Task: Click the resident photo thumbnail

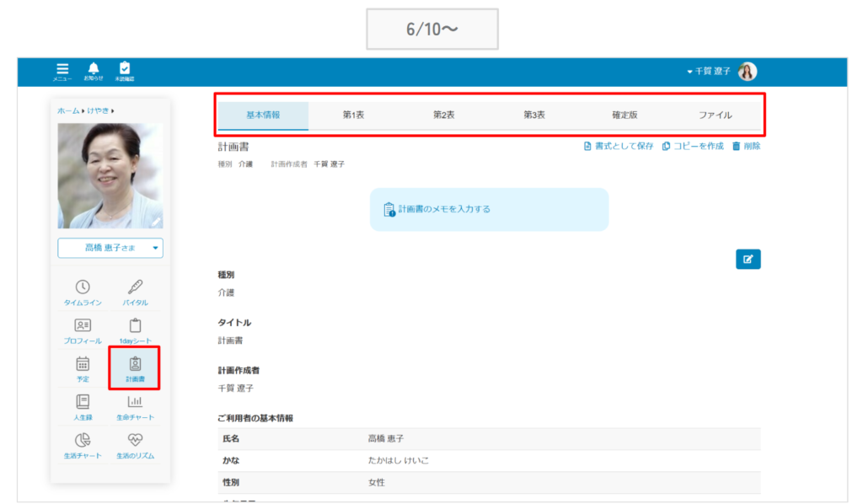Action: point(110,175)
